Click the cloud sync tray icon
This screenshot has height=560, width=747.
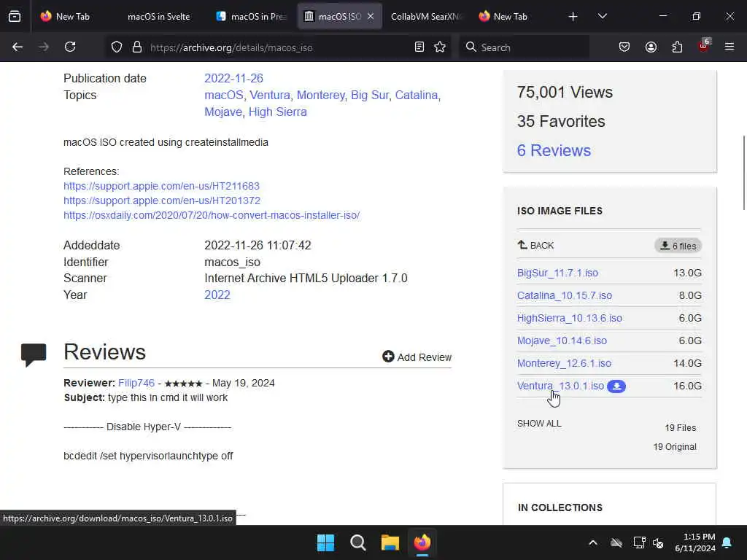(616, 542)
